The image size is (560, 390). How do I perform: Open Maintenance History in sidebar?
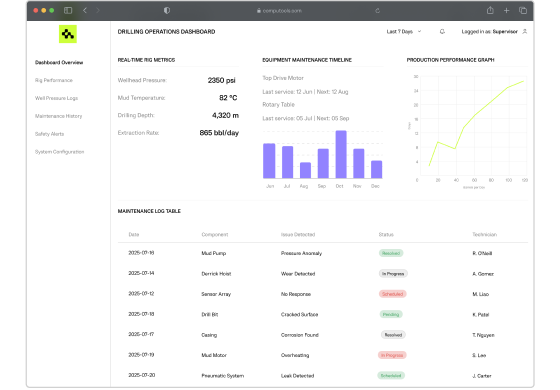pyautogui.click(x=59, y=116)
